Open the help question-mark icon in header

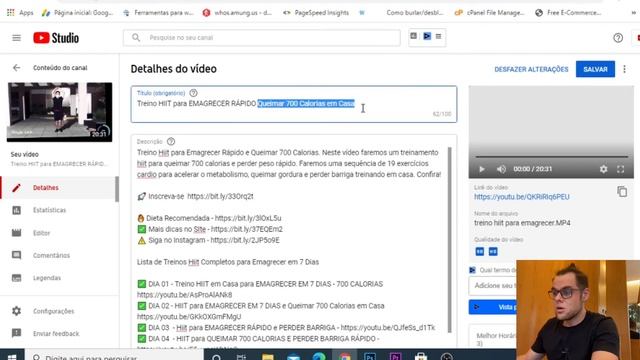tap(618, 38)
